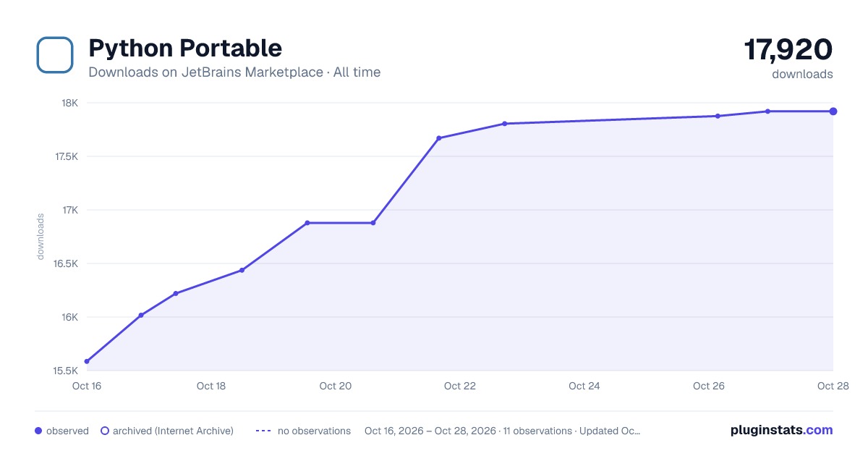Click the data point near Oct 27 at 17.9K
Viewport: 868px width, 456px height.
coord(767,111)
